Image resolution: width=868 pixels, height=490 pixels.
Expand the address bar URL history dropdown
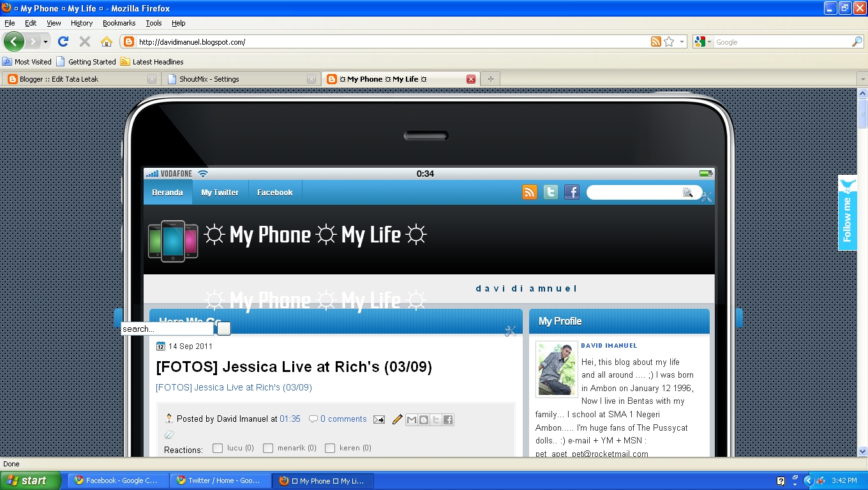(682, 41)
